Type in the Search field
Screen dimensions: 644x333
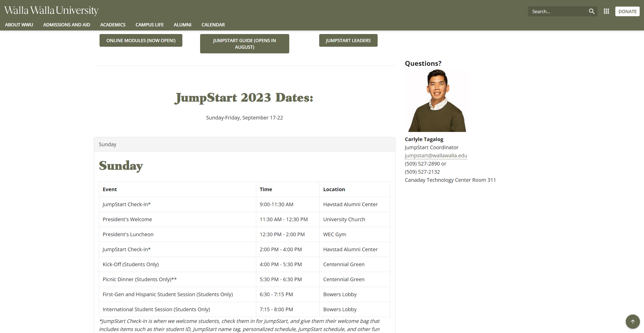[x=558, y=11]
